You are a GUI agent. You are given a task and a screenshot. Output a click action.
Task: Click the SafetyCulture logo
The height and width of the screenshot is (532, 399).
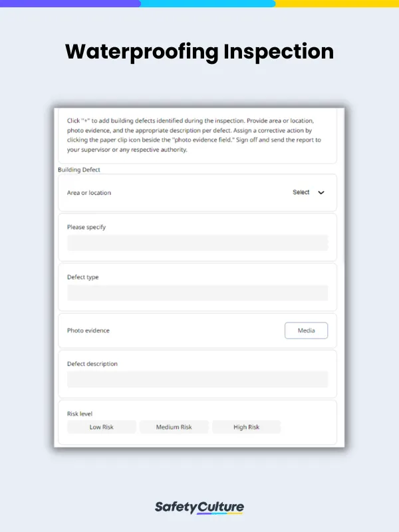click(x=199, y=507)
